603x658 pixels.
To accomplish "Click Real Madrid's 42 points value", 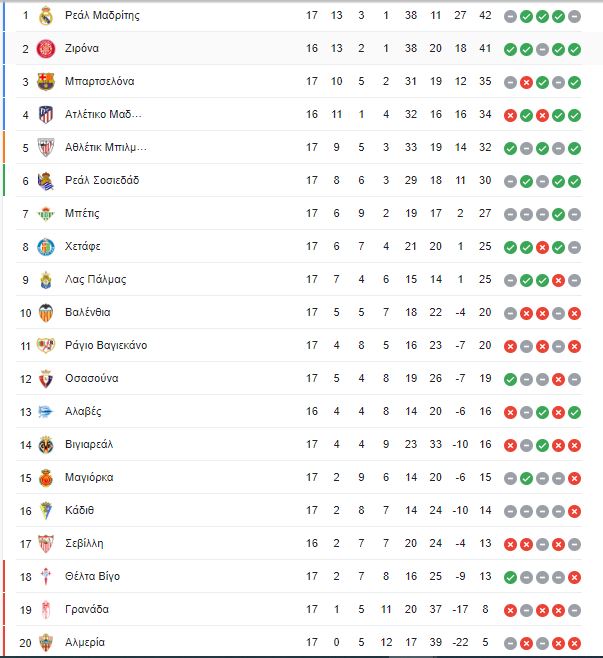I will click(485, 16).
